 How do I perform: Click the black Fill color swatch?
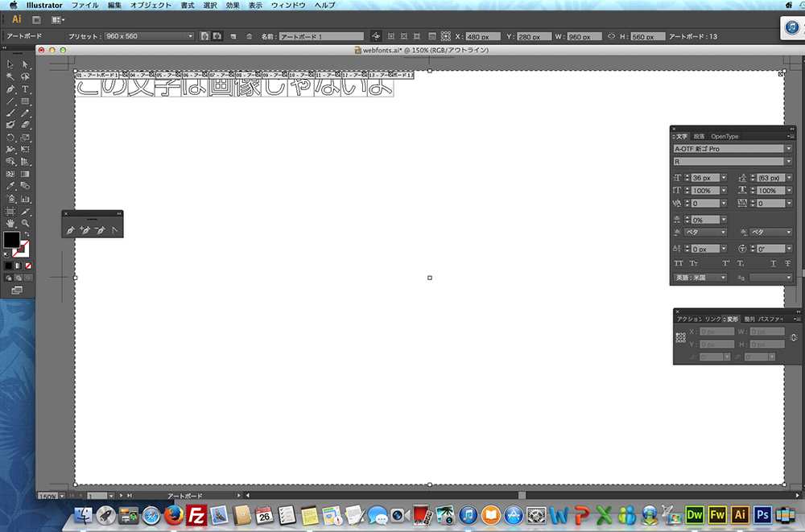point(11,240)
